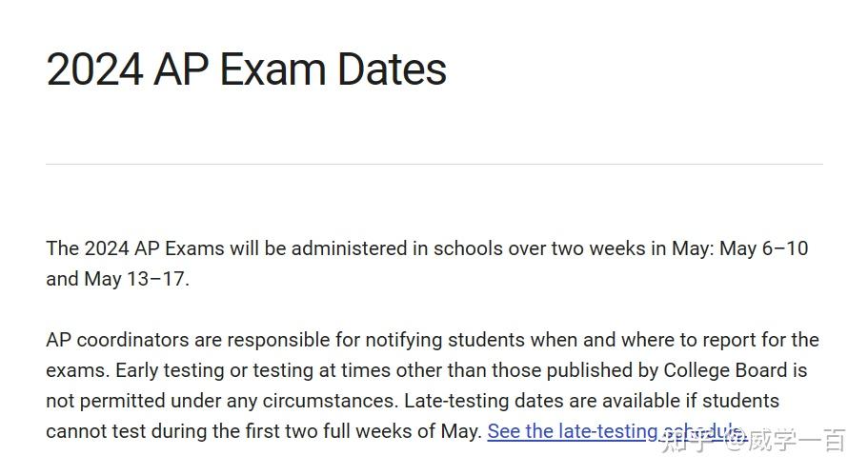Image resolution: width=868 pixels, height=475 pixels.
Task: Open the 'See the late-testing schedule' link
Action: click(616, 431)
